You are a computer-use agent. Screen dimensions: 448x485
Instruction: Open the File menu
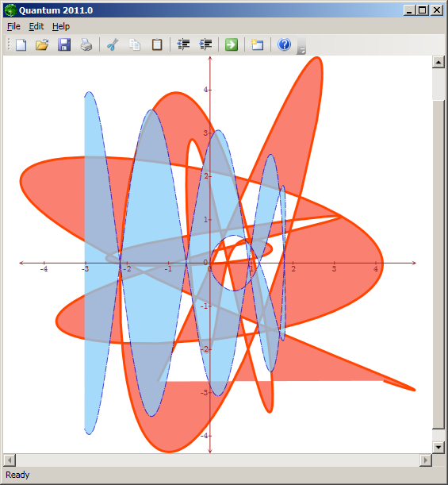13,27
